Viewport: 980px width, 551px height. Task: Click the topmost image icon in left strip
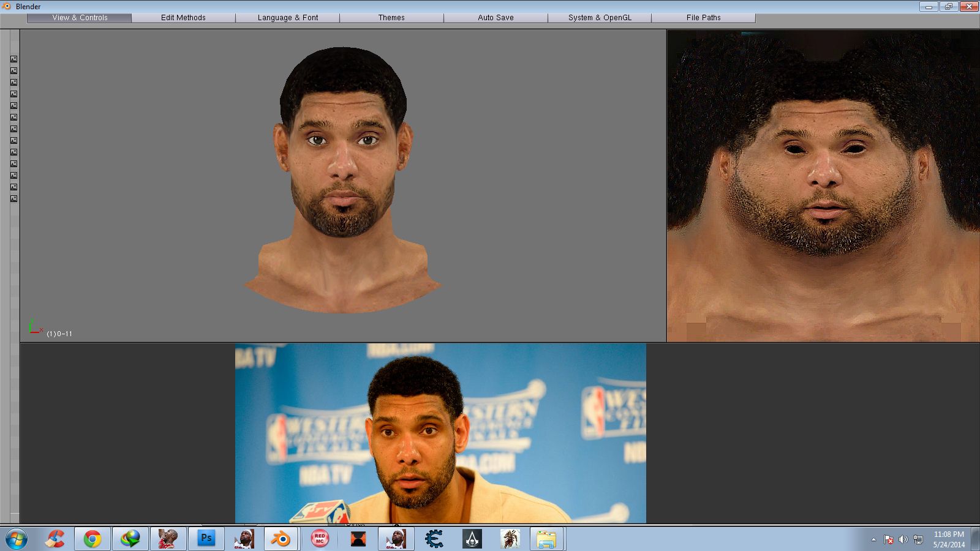(13, 59)
